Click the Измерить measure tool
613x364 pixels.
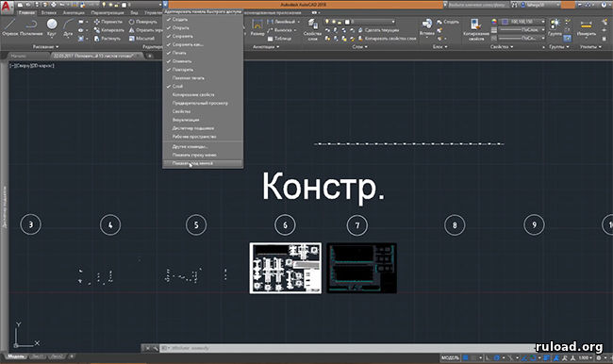[x=586, y=27]
